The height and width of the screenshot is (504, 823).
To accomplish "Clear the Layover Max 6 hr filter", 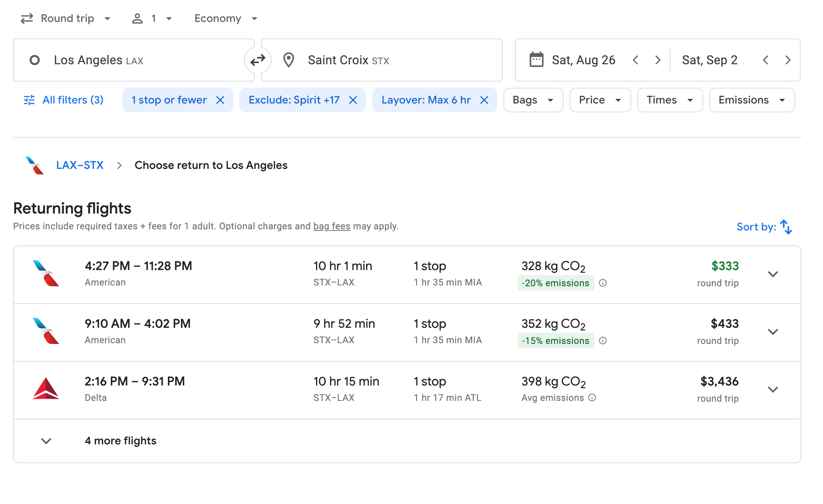I will coord(484,100).
